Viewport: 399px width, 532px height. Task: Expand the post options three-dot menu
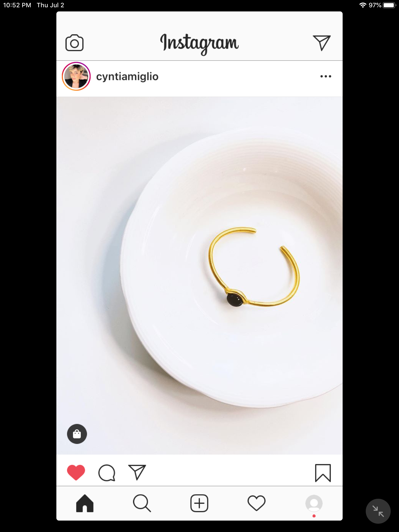pos(325,76)
